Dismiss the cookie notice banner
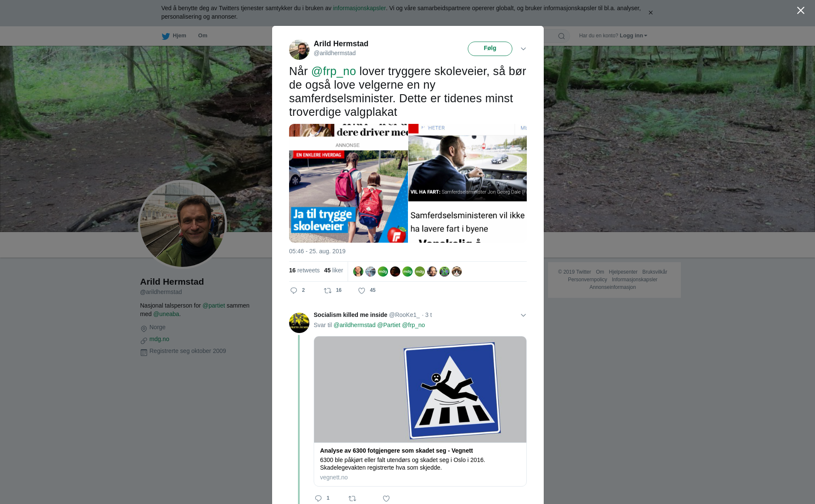815x504 pixels. (x=650, y=13)
